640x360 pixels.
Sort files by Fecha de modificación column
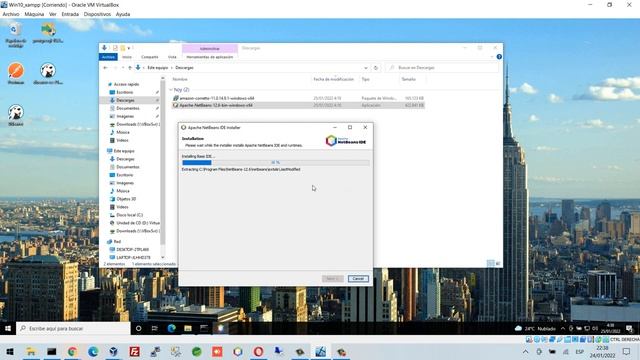pos(333,79)
